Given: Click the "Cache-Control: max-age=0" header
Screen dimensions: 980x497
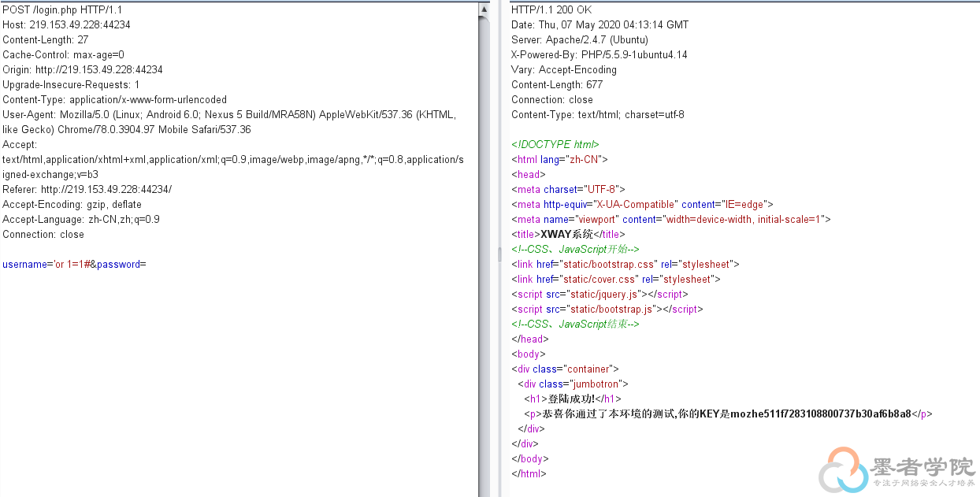Looking at the screenshot, I should tap(63, 54).
